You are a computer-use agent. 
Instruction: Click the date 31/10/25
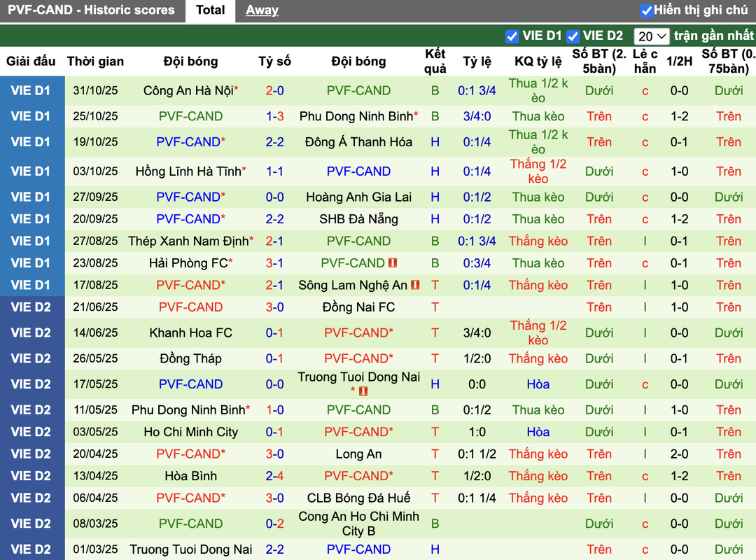point(95,91)
